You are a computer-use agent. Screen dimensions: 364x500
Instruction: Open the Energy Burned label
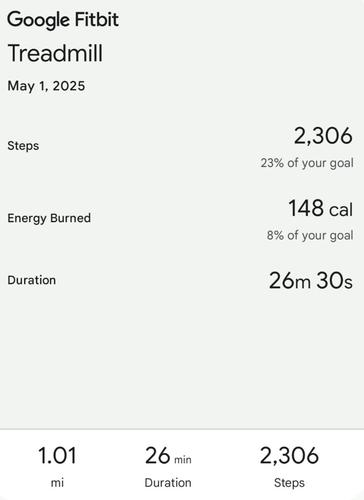point(49,218)
